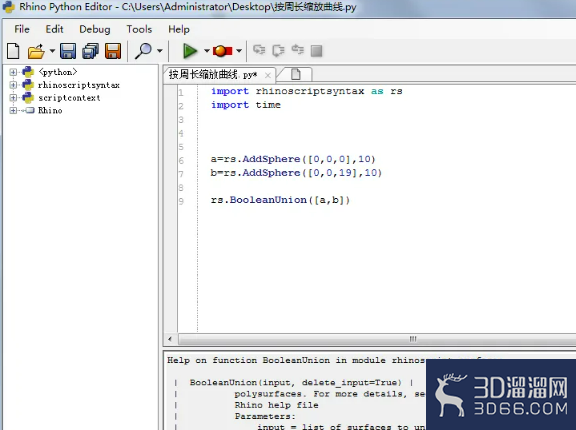The height and width of the screenshot is (430, 576).
Task: Expand the Rhino tree node
Action: [x=13, y=110]
